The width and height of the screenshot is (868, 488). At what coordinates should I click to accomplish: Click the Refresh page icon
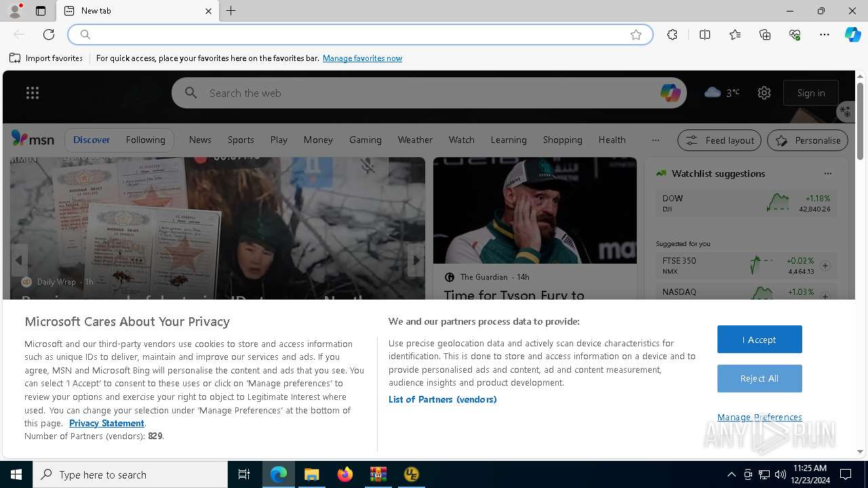pyautogui.click(x=49, y=35)
